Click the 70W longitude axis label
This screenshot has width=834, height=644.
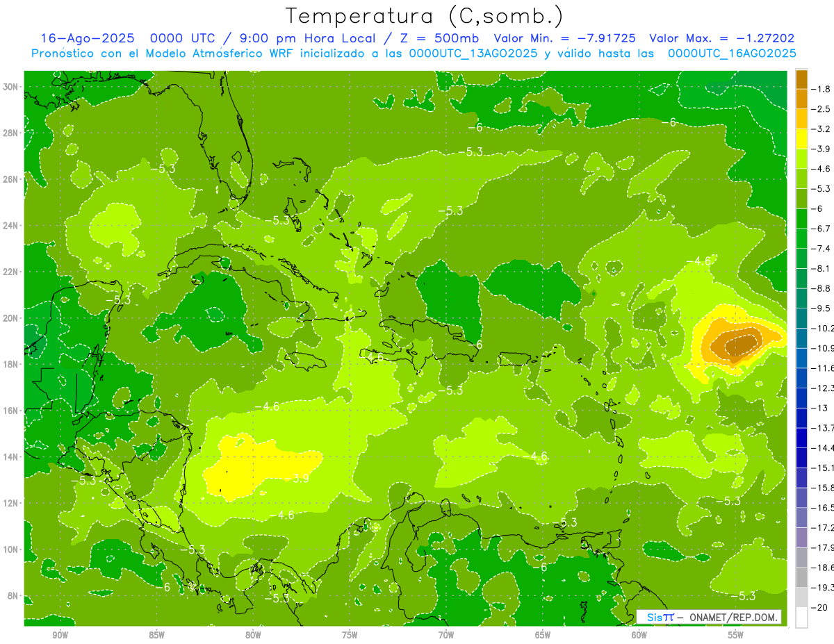(446, 635)
